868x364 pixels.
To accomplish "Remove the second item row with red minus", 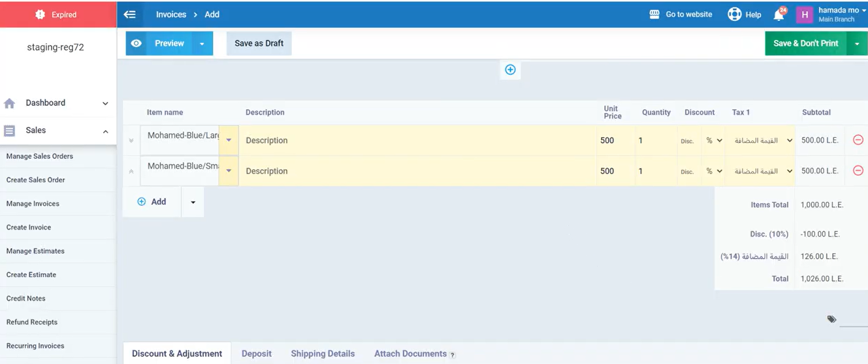I will (858, 171).
